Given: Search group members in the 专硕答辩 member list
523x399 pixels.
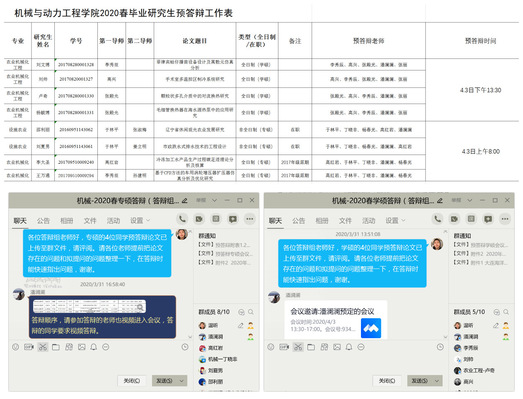Looking at the screenshot, I should point(251,312).
